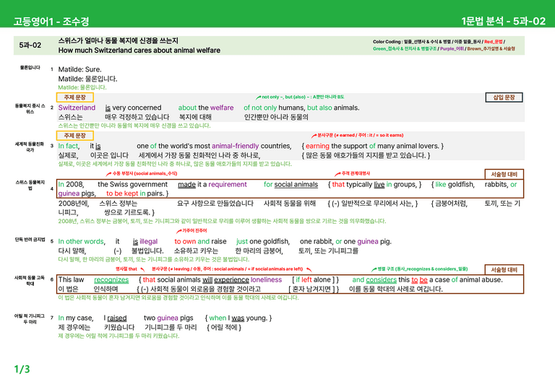Click the red arrow next to 주격 관계대명사 note
Screen dimensions: 555x392
(x=337, y=174)
